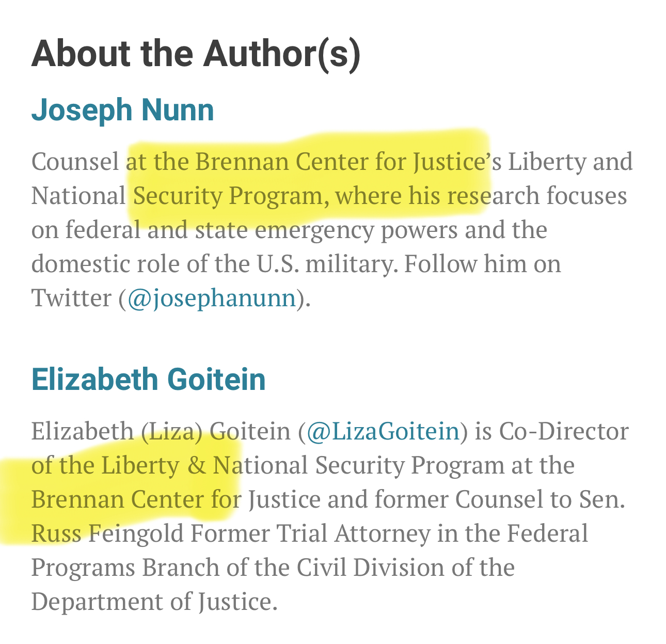Click the word 'Counsel' starting Nunn's bio
Screen dimensions: 666x644
[75, 162]
